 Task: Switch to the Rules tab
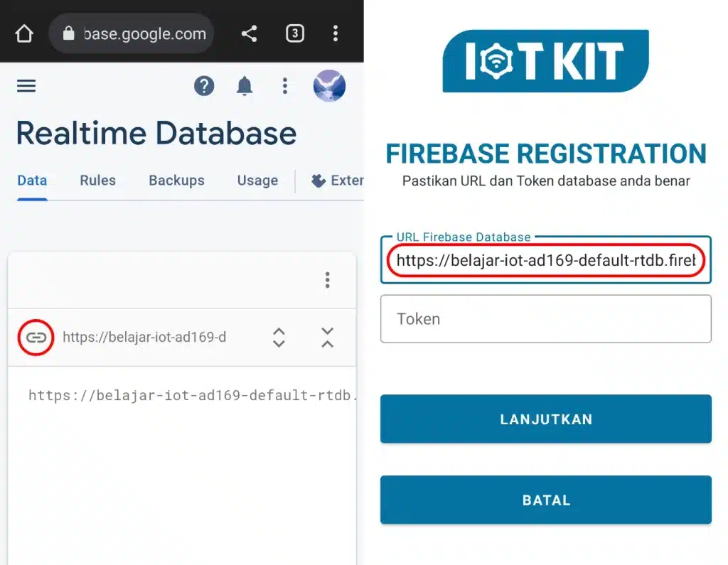(x=97, y=181)
